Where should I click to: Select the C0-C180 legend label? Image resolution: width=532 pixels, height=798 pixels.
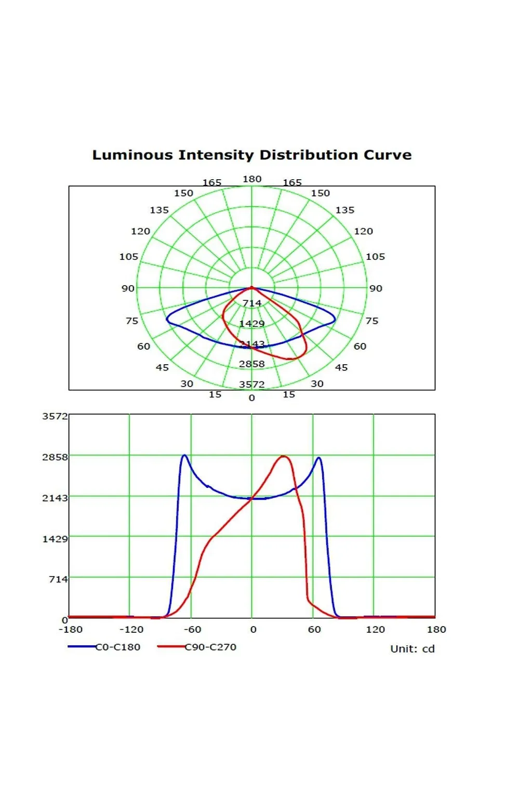tap(118, 647)
